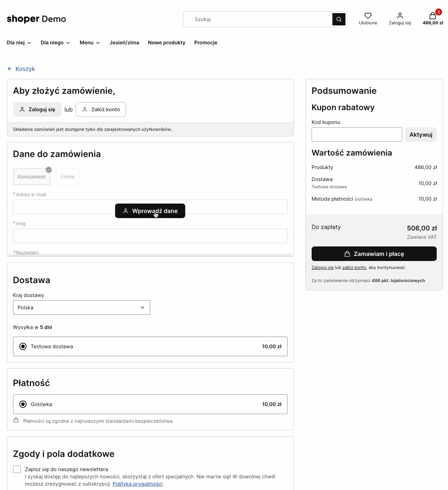Click the user icon next to Zaloguj się

pos(400,15)
